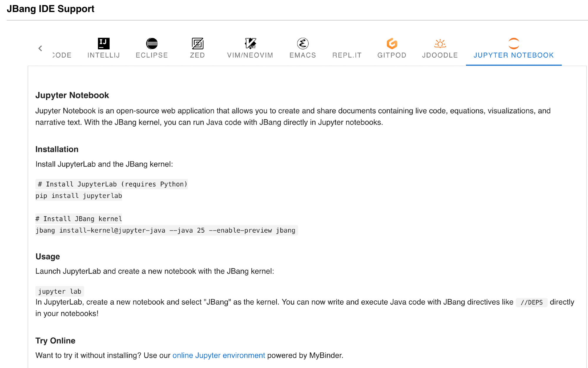Click the Eclipse logo icon
The width and height of the screenshot is (588, 368).
tap(152, 43)
